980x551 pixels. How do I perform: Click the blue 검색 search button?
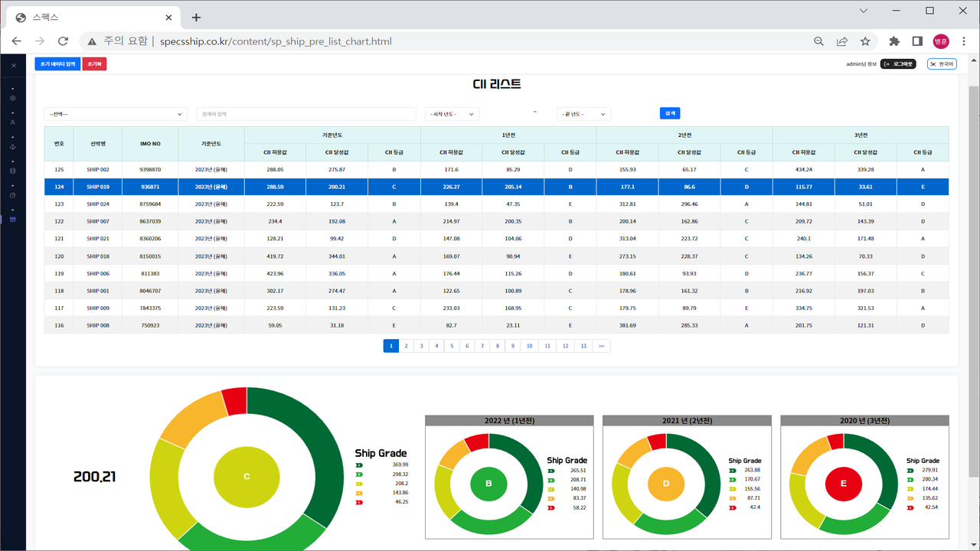click(670, 113)
